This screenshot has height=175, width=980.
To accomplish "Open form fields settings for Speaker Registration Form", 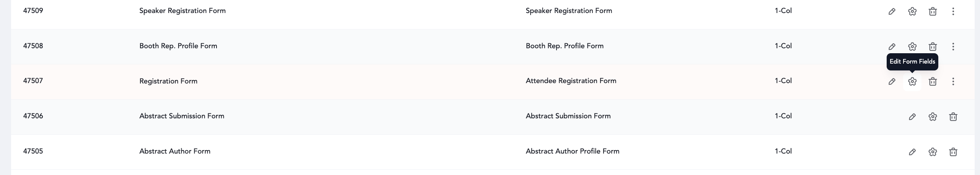I will click(x=912, y=11).
